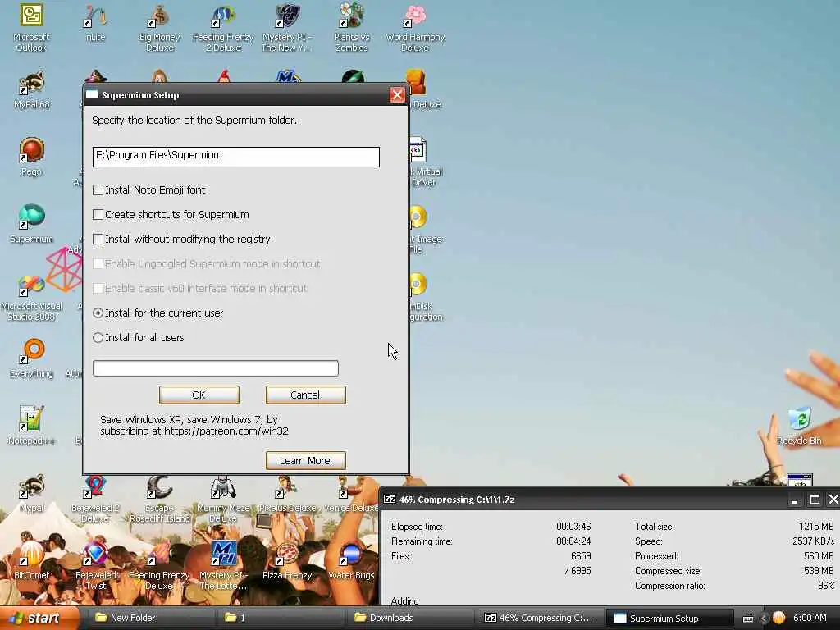Viewport: 840px width, 630px height.
Task: Click the setup progress bar
Action: click(216, 368)
